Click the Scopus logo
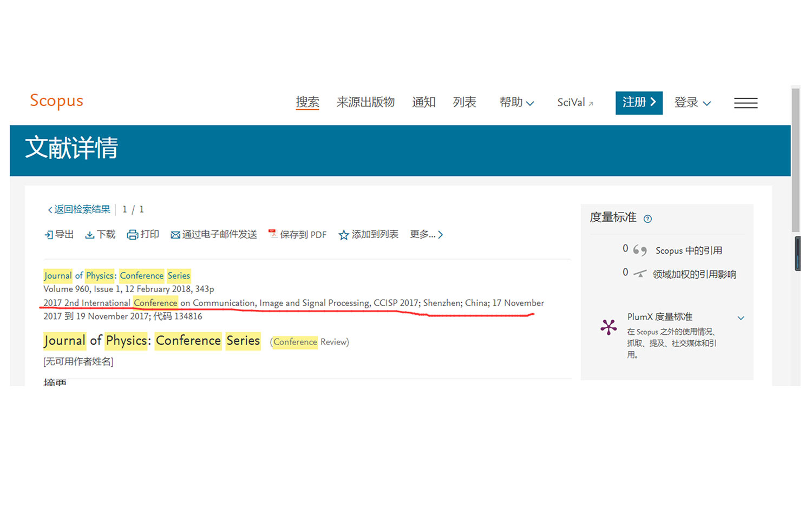The width and height of the screenshot is (812, 522). click(x=56, y=101)
